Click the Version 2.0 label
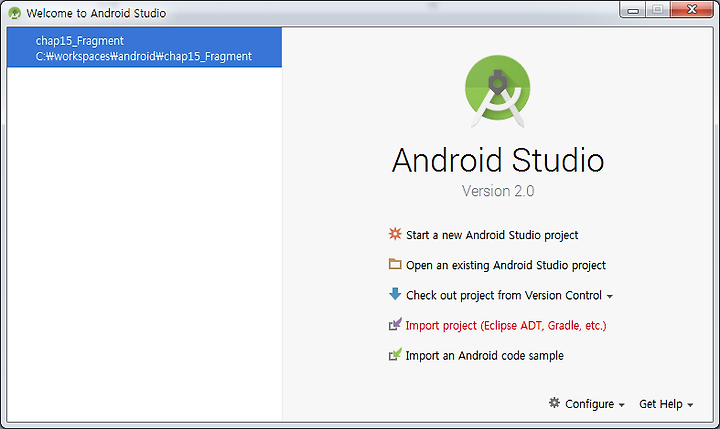The width and height of the screenshot is (720, 429). [498, 191]
